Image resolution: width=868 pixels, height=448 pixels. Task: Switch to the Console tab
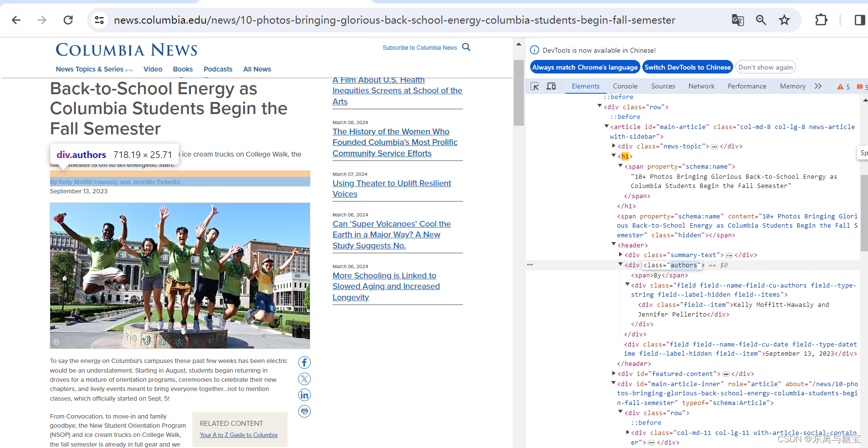(x=625, y=86)
